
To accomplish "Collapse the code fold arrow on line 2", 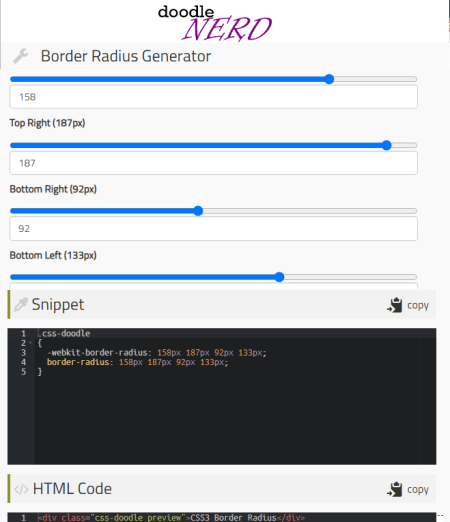I will (x=30, y=343).
